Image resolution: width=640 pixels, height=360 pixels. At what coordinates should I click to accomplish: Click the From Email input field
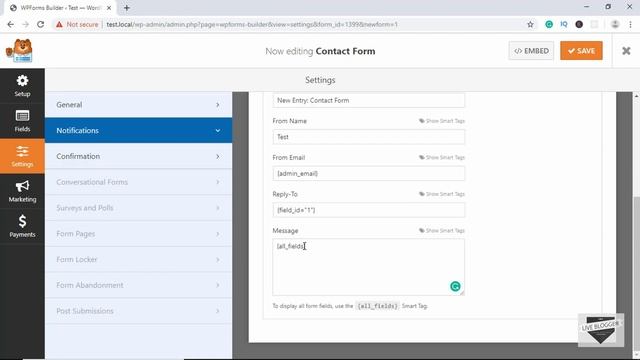pos(369,173)
